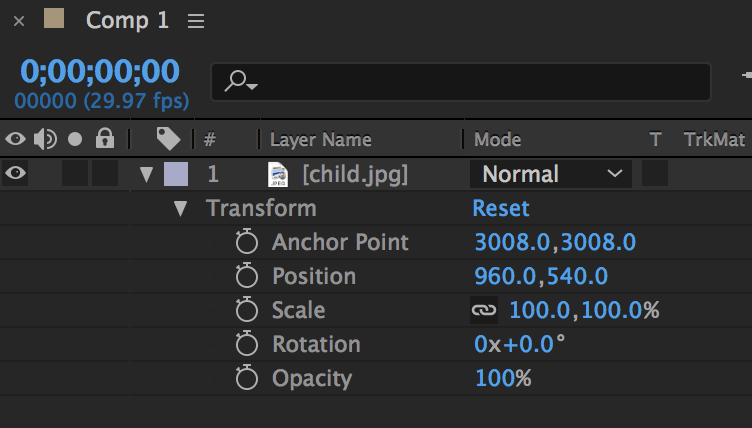Image resolution: width=752 pixels, height=428 pixels.
Task: Click the Scale constrain proportions link icon
Action: pos(483,310)
